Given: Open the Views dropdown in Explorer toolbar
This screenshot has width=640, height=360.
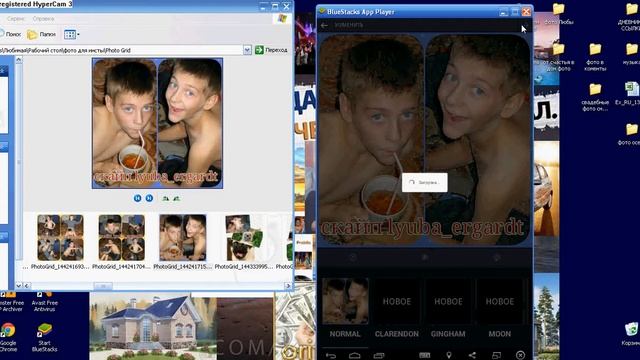Looking at the screenshot, I should point(71,34).
